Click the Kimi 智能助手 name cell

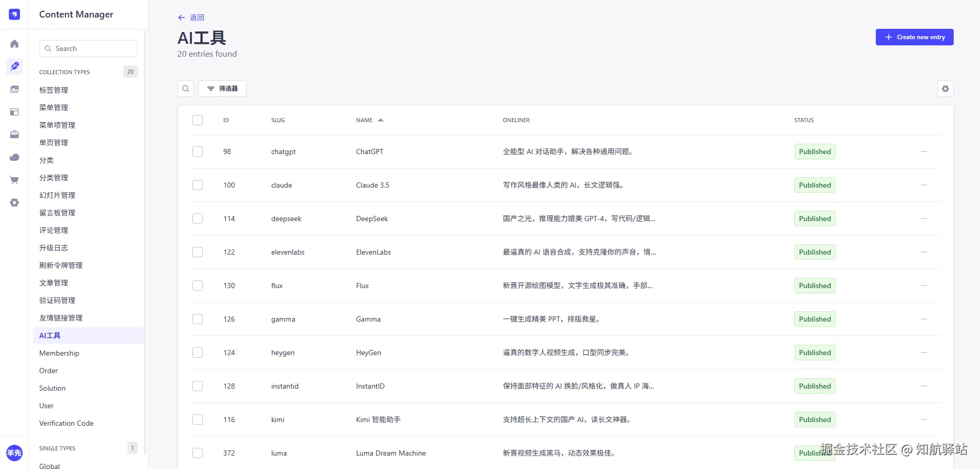tap(378, 420)
